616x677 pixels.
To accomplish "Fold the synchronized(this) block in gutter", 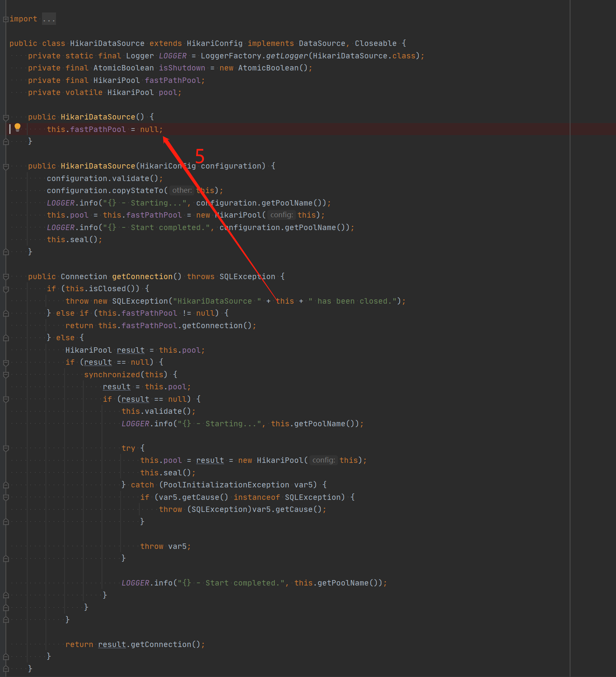I will pos(6,375).
